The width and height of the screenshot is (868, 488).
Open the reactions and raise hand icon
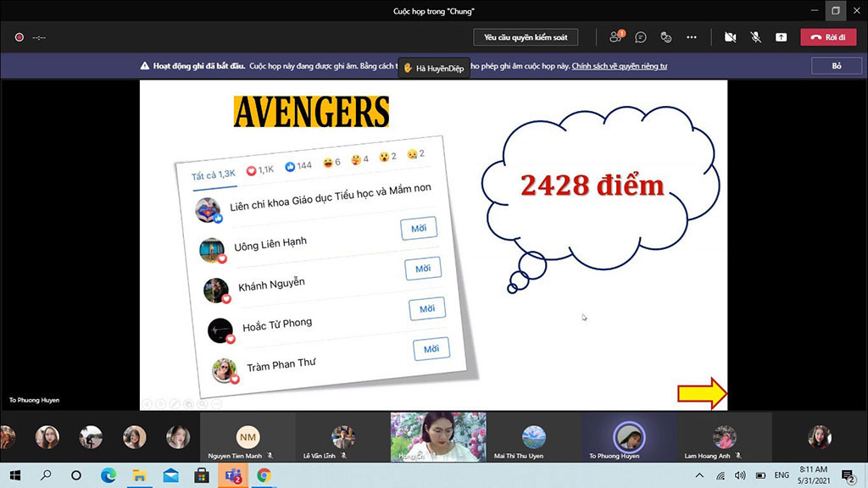pyautogui.click(x=666, y=37)
